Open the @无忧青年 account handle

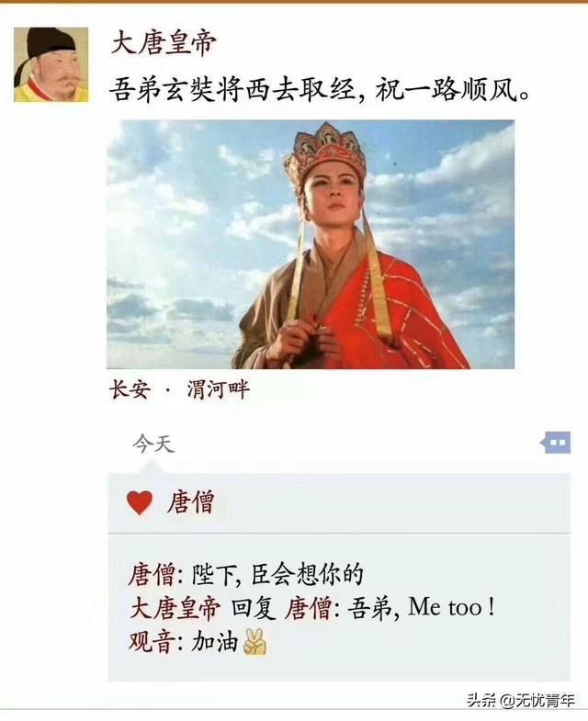tap(537, 701)
